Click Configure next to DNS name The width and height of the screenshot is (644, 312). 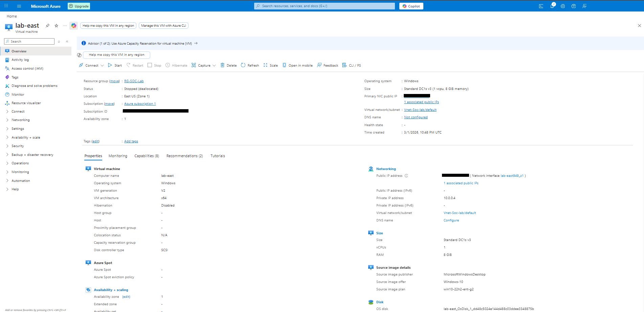[x=451, y=220]
